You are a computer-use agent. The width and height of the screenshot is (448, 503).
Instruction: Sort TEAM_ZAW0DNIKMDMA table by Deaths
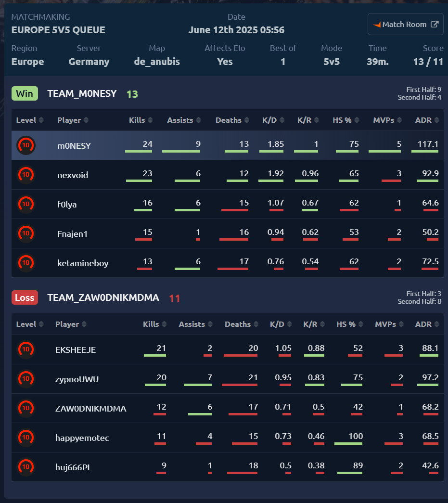tap(242, 324)
